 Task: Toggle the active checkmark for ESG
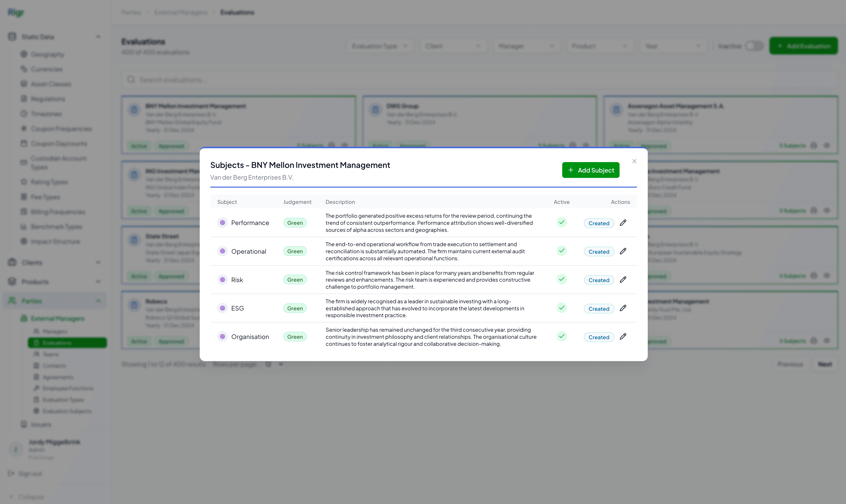point(561,308)
